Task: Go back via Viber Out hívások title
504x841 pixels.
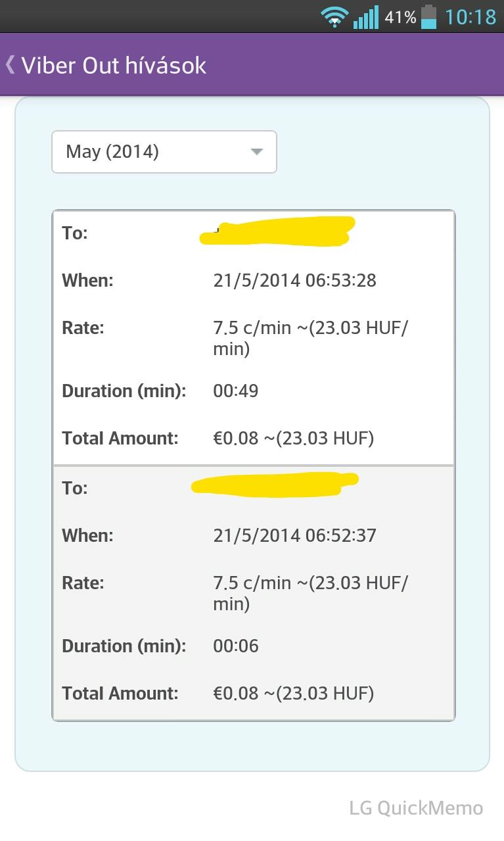Action: coord(114,65)
